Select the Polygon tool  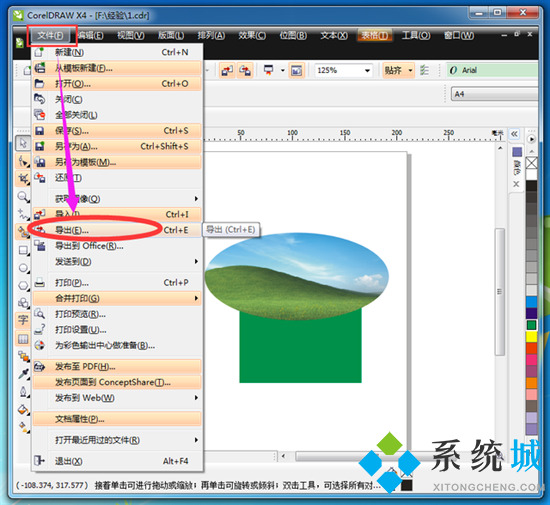coord(23,285)
